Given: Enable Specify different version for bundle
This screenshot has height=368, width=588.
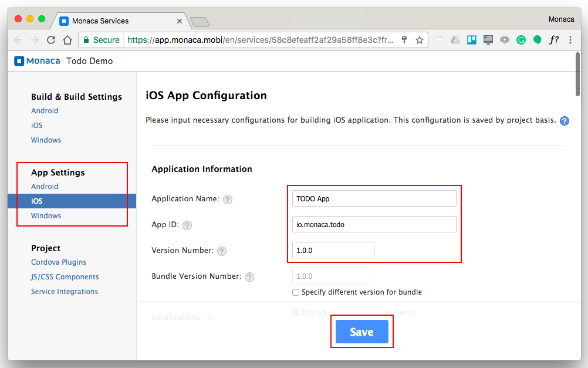Looking at the screenshot, I should pyautogui.click(x=296, y=292).
